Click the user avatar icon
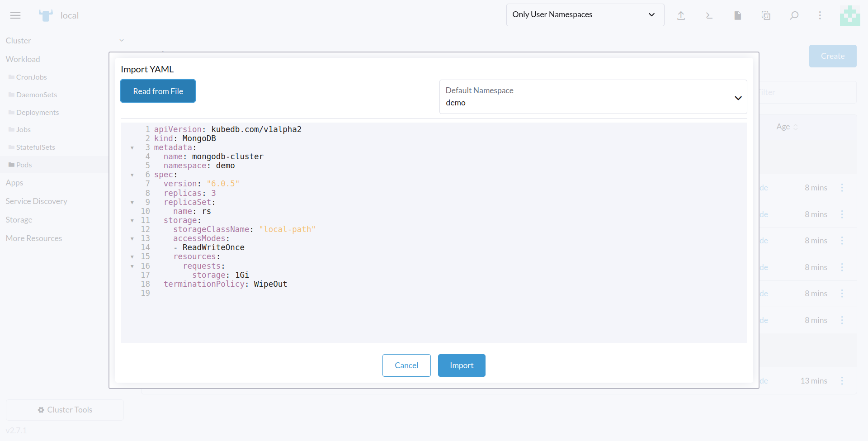 tap(849, 15)
